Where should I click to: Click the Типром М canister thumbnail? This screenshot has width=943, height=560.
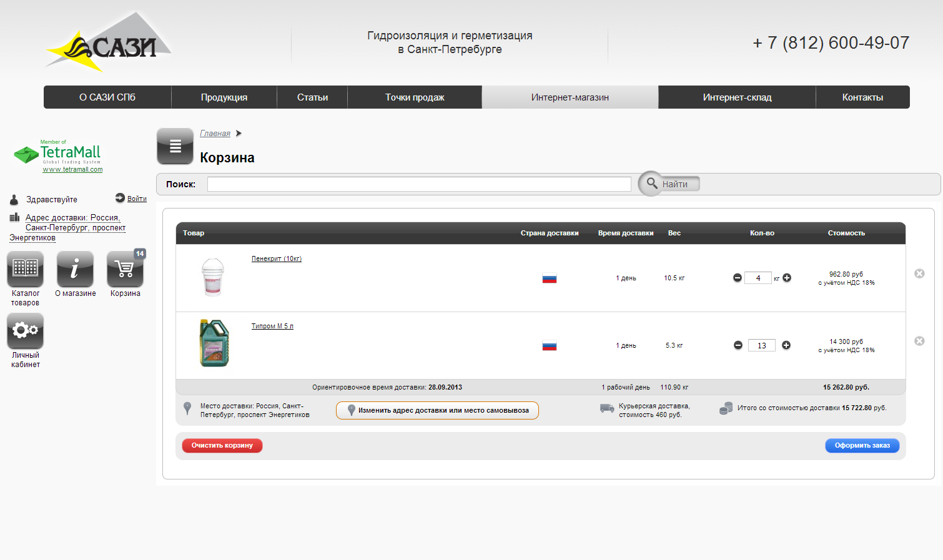(x=214, y=343)
